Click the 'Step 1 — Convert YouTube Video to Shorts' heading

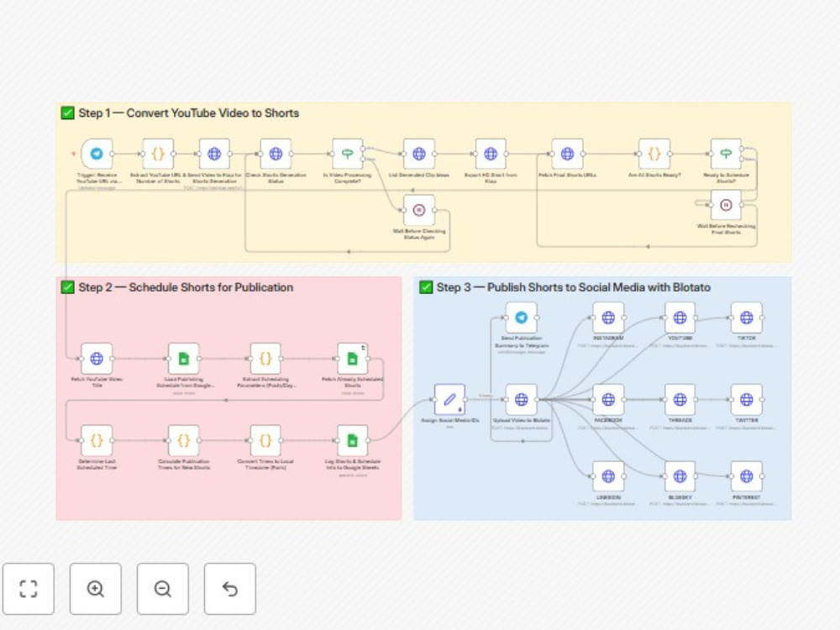coord(188,113)
